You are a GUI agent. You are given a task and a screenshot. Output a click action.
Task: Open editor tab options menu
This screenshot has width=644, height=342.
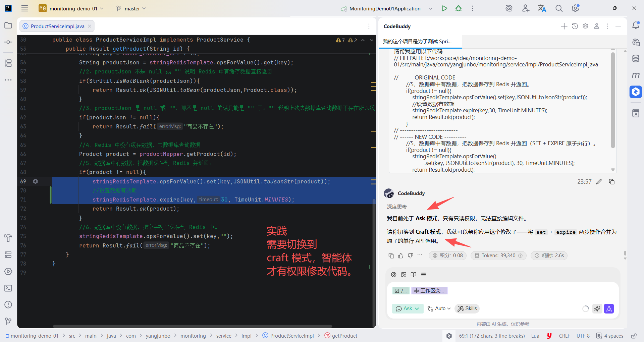coord(369,26)
